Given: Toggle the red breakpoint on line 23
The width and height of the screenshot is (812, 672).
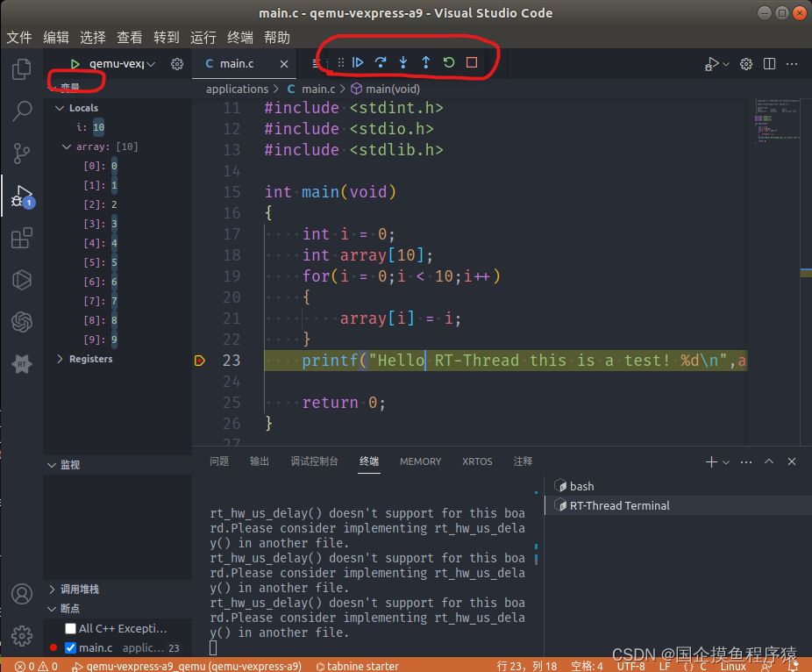Looking at the screenshot, I should point(200,360).
